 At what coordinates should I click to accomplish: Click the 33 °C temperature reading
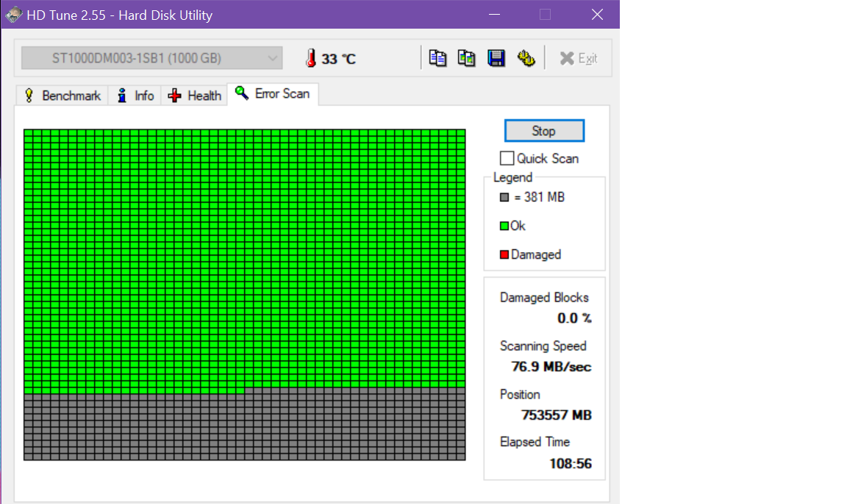pos(339,59)
